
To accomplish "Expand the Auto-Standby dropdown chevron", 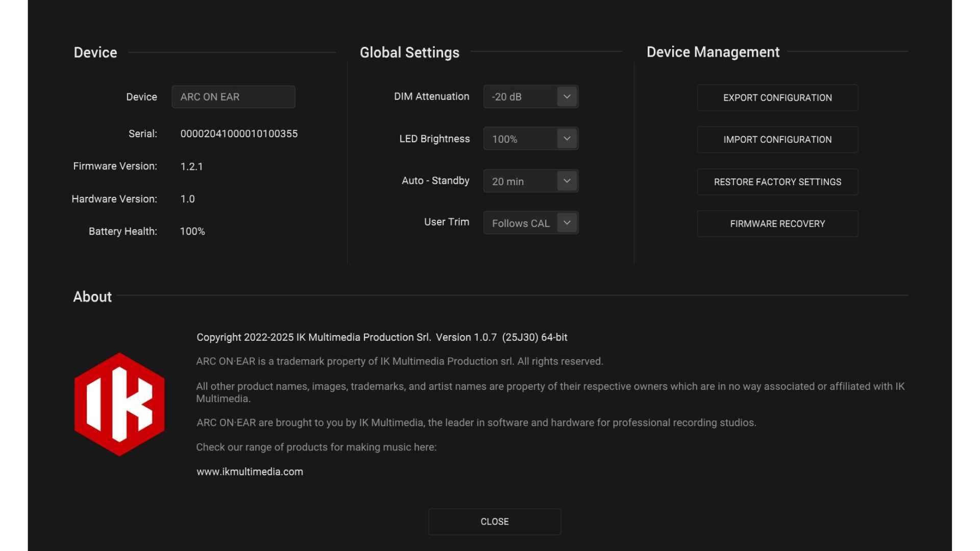I will [x=567, y=181].
